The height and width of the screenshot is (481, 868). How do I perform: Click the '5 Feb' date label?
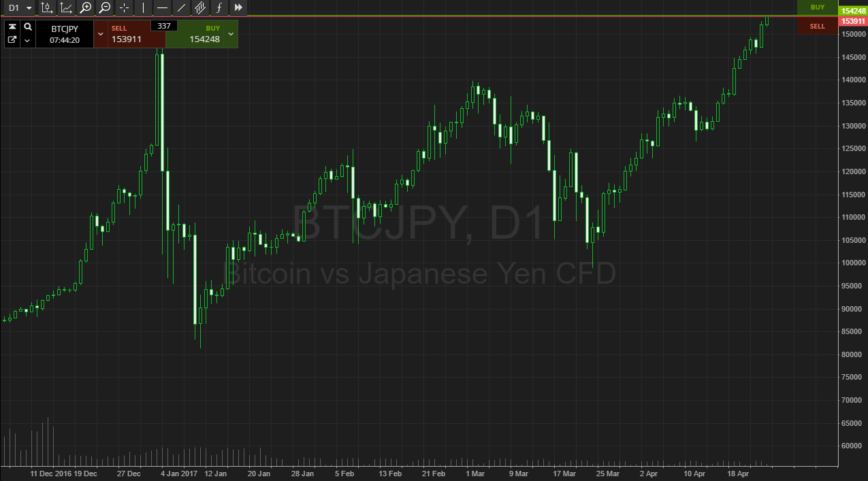coord(344,474)
